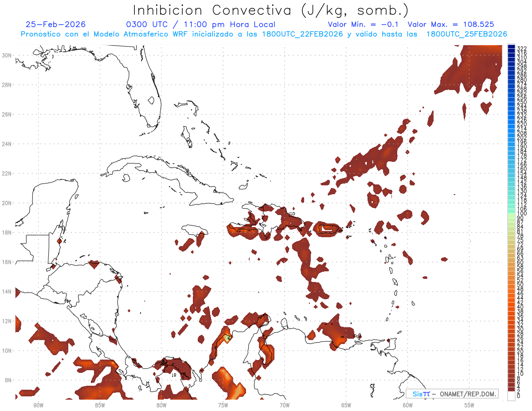Click the 100 value on the color scale
This screenshot has width=532, height=411.
click(521, 213)
